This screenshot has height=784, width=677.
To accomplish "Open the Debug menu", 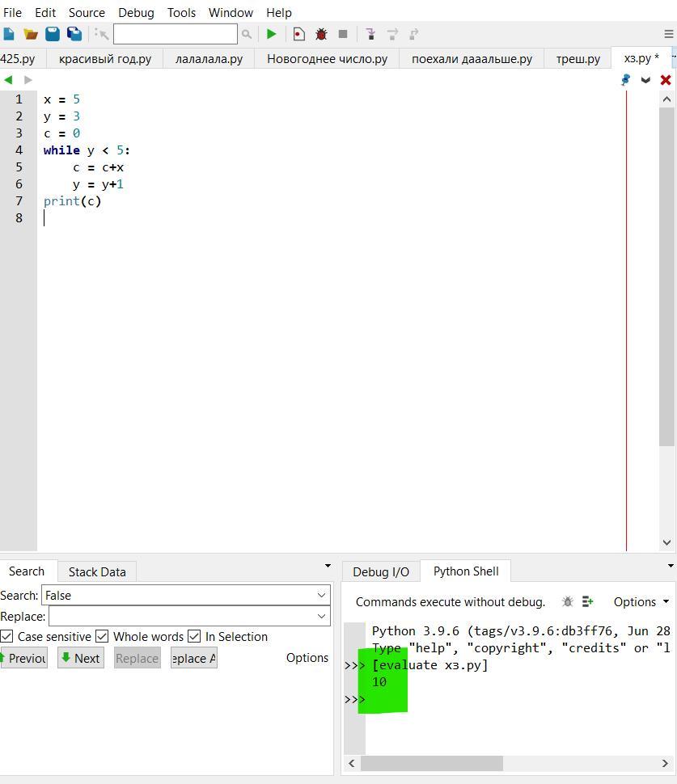I will (136, 13).
